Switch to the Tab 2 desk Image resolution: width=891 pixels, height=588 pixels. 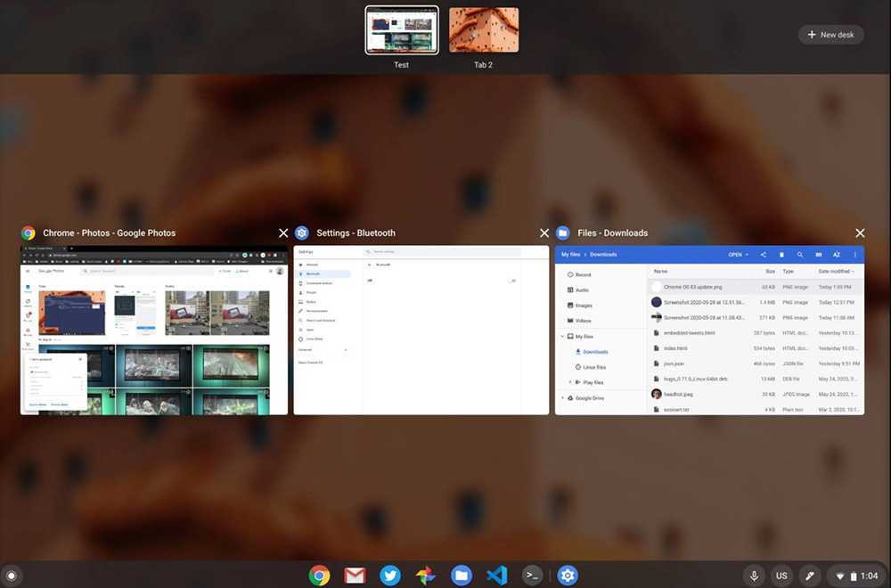coord(484,31)
